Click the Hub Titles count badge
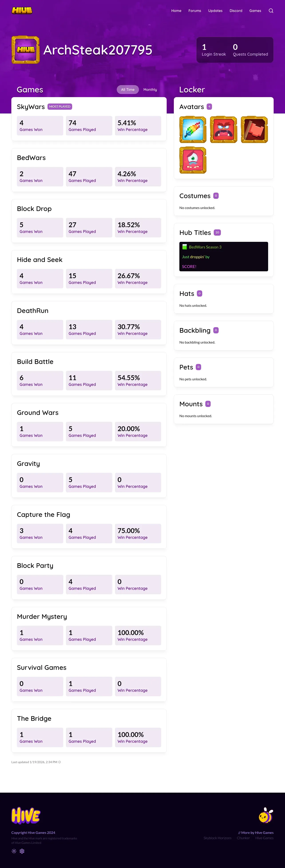Image resolution: width=285 pixels, height=868 pixels. (217, 233)
